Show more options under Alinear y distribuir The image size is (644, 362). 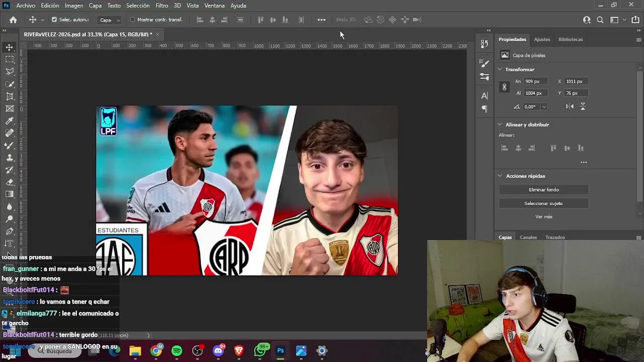pyautogui.click(x=584, y=162)
